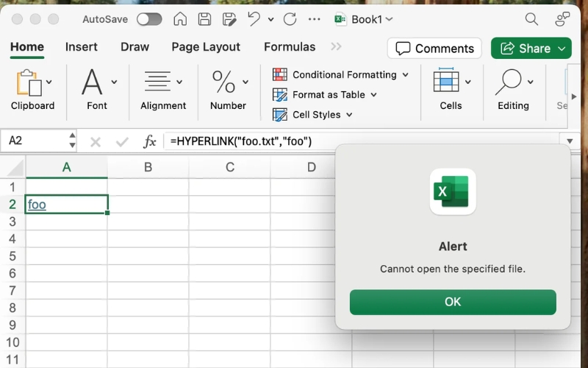The width and height of the screenshot is (588, 368).
Task: Open the Undo history dropdown arrow
Action: pos(270,20)
